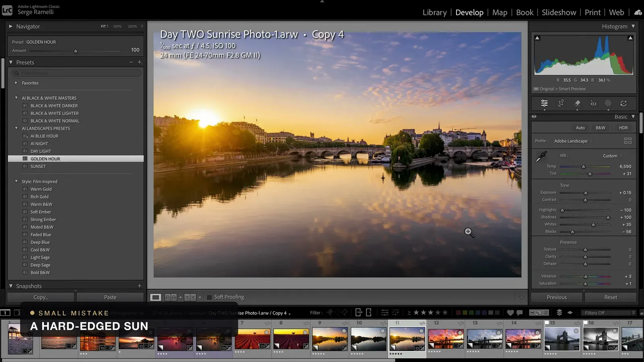This screenshot has width=644, height=362.
Task: Switch to Before/After Y|Y view icon
Action: (x=190, y=297)
